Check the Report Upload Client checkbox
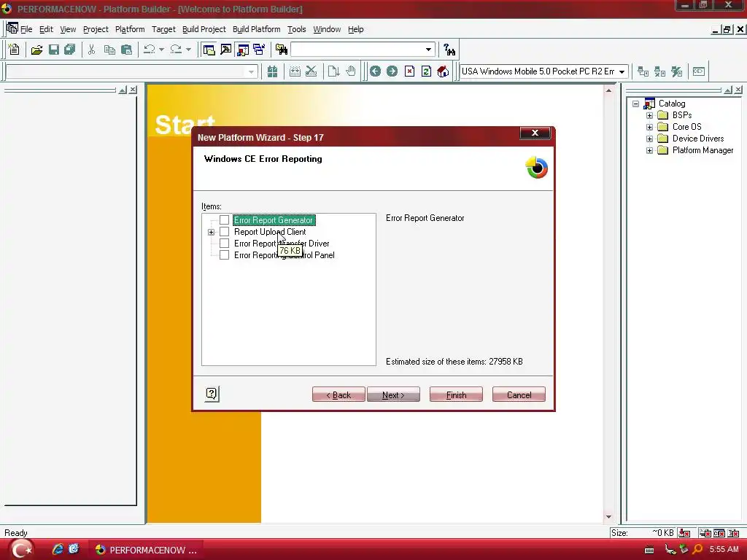This screenshot has height=560, width=747. pyautogui.click(x=224, y=232)
